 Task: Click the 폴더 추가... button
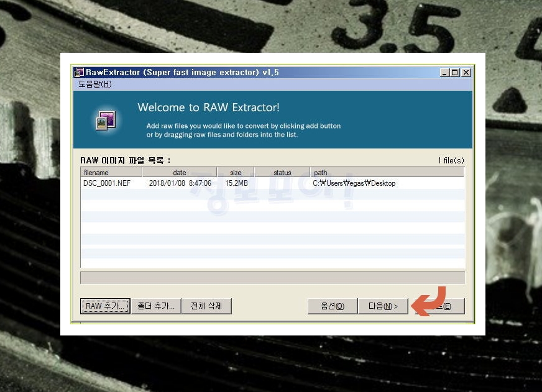click(156, 306)
